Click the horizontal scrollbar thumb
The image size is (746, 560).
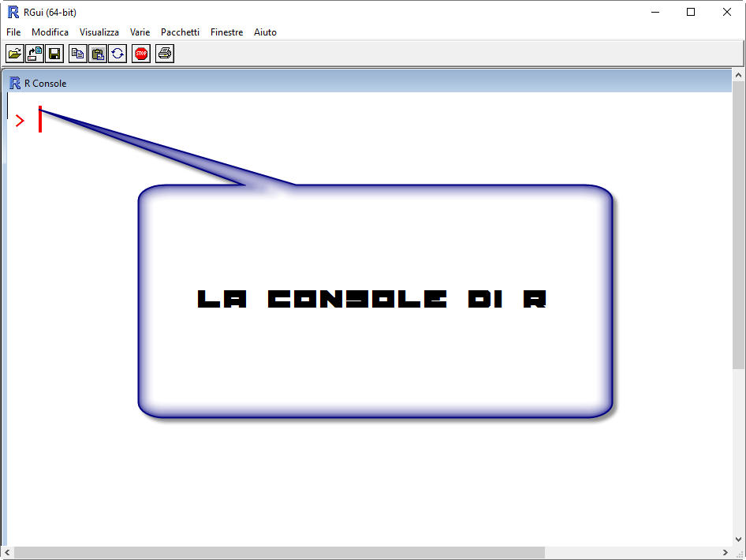(x=279, y=552)
